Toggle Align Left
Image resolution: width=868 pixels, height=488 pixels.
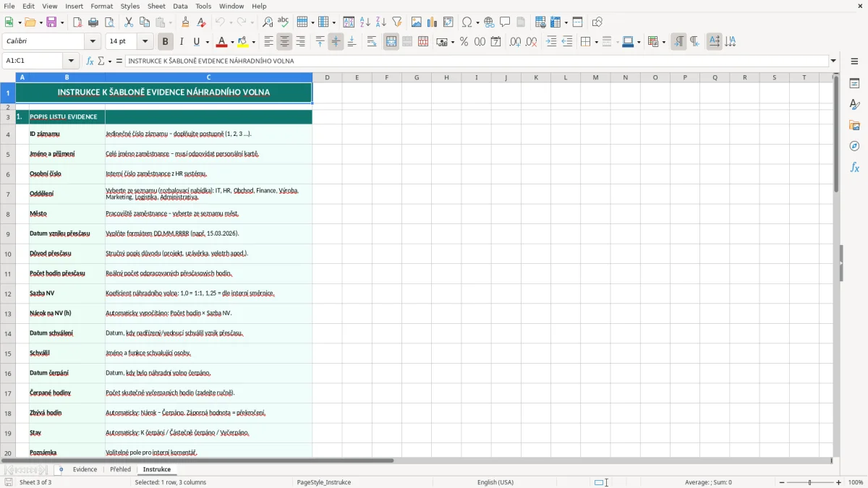(x=269, y=42)
